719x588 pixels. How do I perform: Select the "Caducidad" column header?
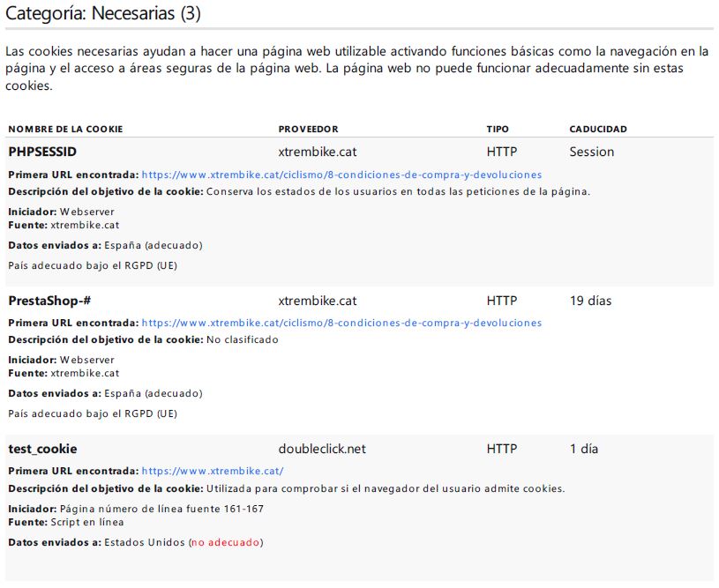pyautogui.click(x=598, y=129)
